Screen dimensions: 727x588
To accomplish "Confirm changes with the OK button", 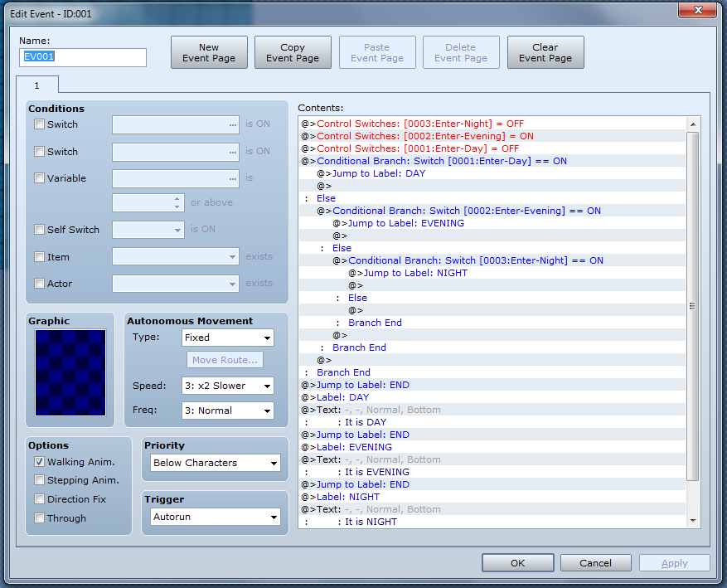I will 517,563.
